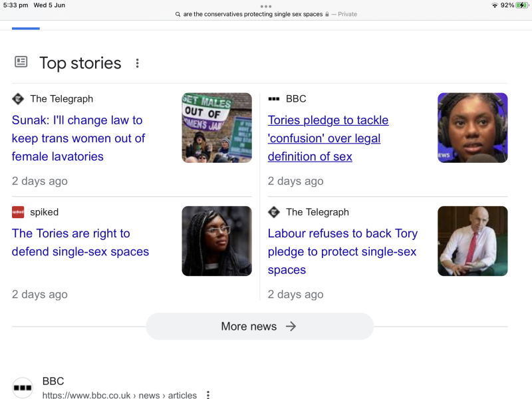Tap the address bar search query text
The width and height of the screenshot is (532, 399).
(253, 14)
